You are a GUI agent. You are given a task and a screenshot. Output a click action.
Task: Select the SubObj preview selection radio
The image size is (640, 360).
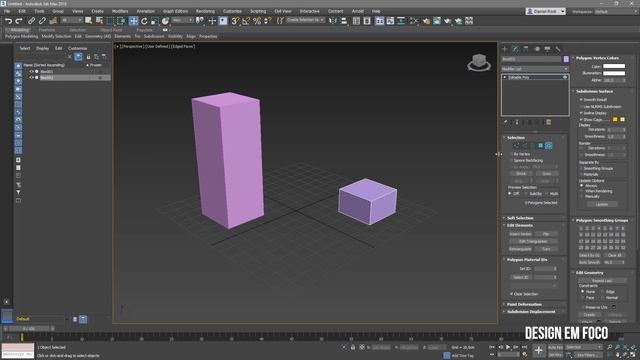click(527, 193)
